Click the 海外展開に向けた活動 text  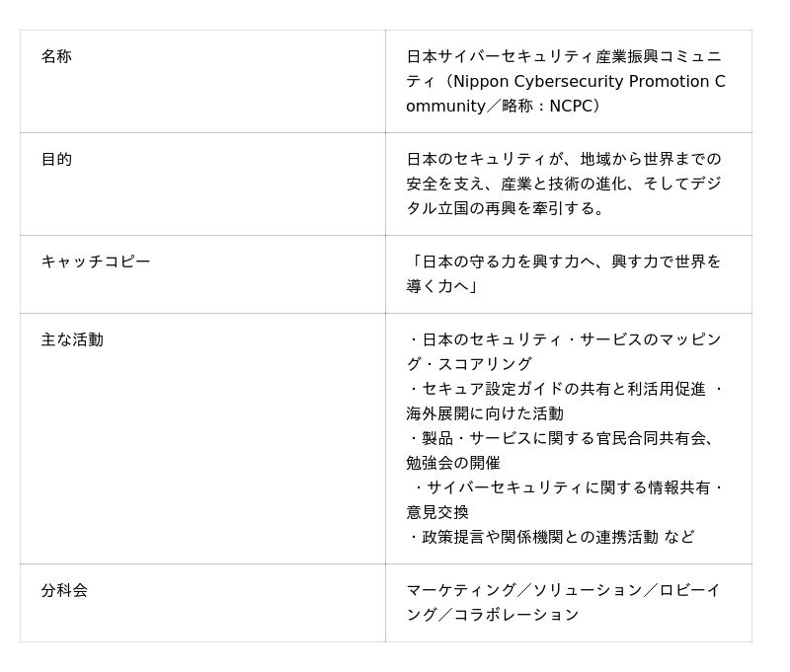point(484,414)
